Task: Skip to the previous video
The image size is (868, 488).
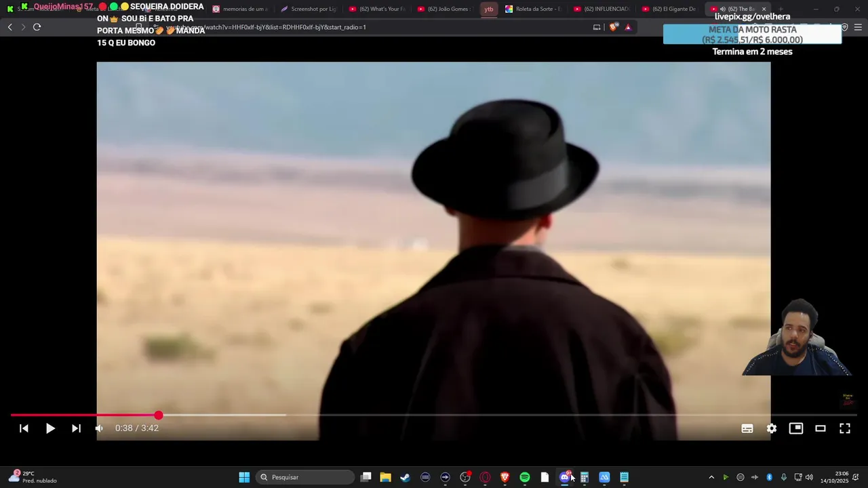Action: (x=24, y=428)
